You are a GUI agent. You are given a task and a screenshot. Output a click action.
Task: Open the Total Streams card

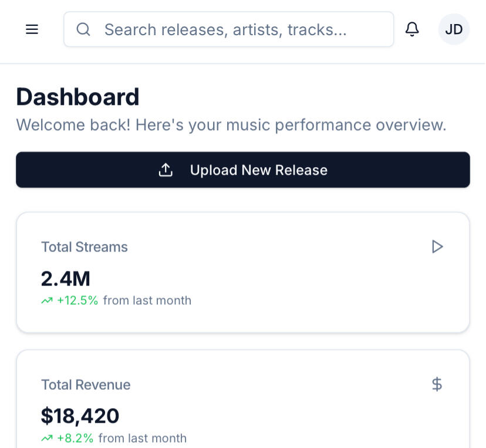(243, 273)
